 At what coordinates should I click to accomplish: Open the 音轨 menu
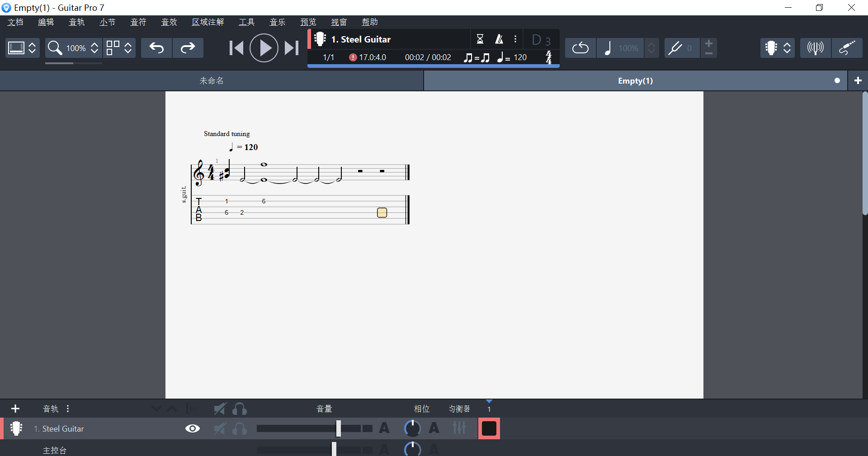(77, 22)
